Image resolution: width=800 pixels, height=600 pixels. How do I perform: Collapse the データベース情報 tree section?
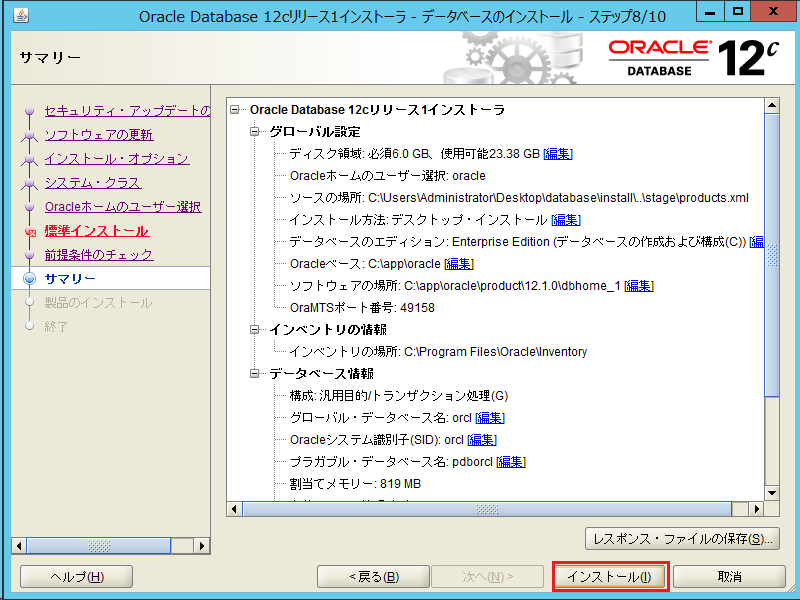pos(254,373)
